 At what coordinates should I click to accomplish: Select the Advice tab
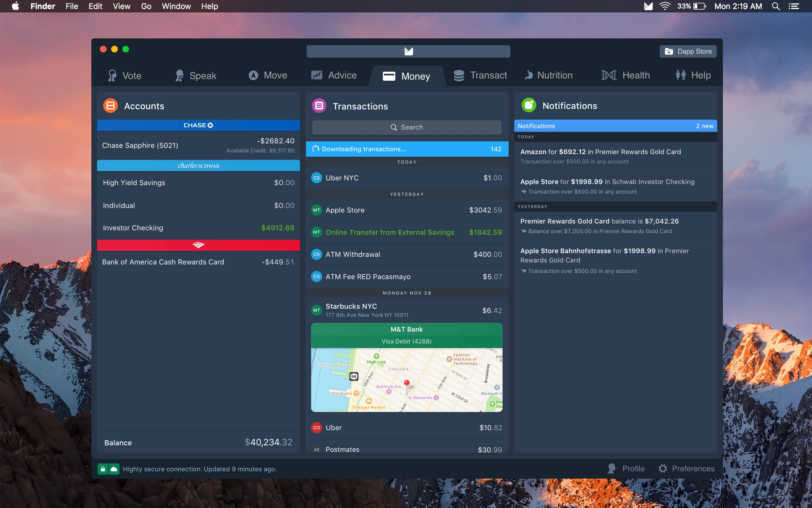(334, 75)
